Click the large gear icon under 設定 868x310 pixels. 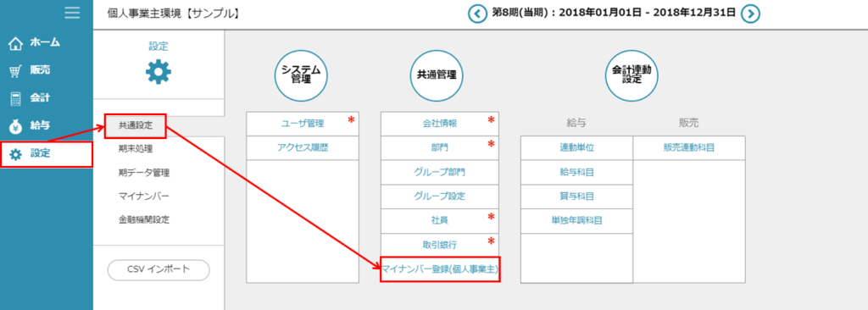point(159,72)
